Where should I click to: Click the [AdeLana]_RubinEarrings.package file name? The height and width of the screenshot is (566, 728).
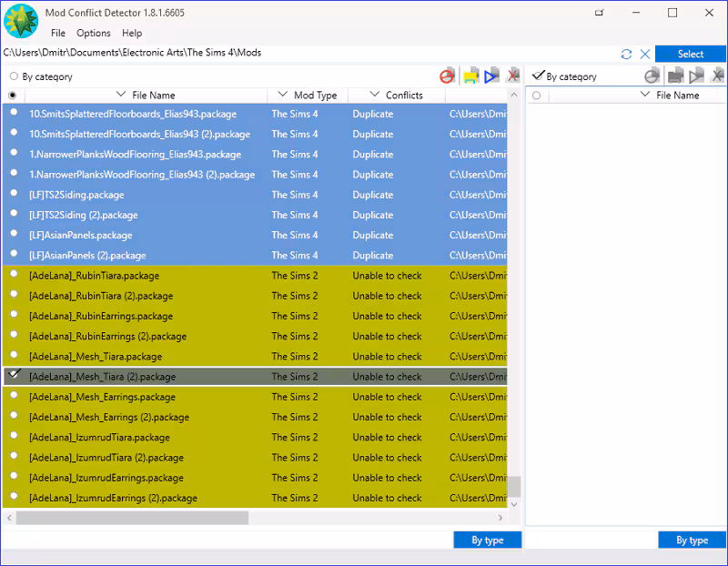[101, 316]
